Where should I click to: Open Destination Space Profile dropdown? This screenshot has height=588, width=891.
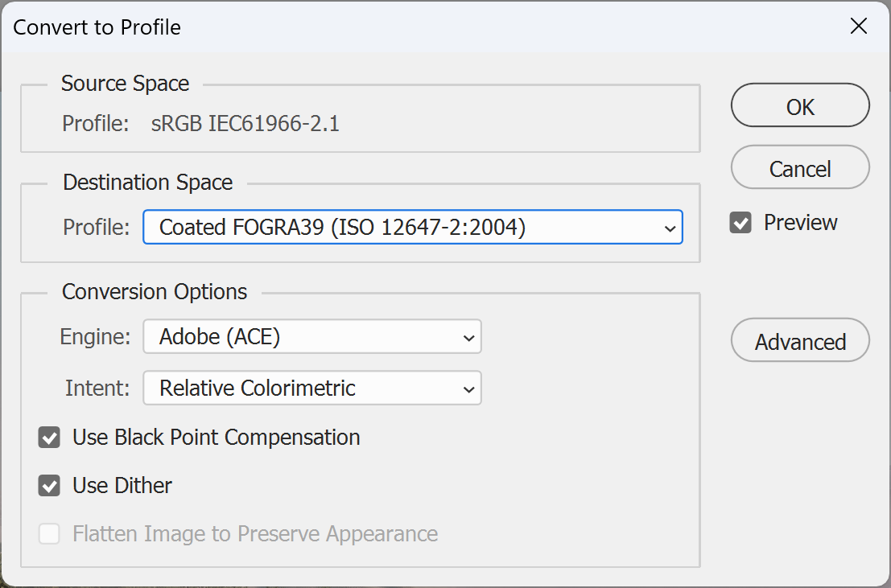(x=413, y=228)
